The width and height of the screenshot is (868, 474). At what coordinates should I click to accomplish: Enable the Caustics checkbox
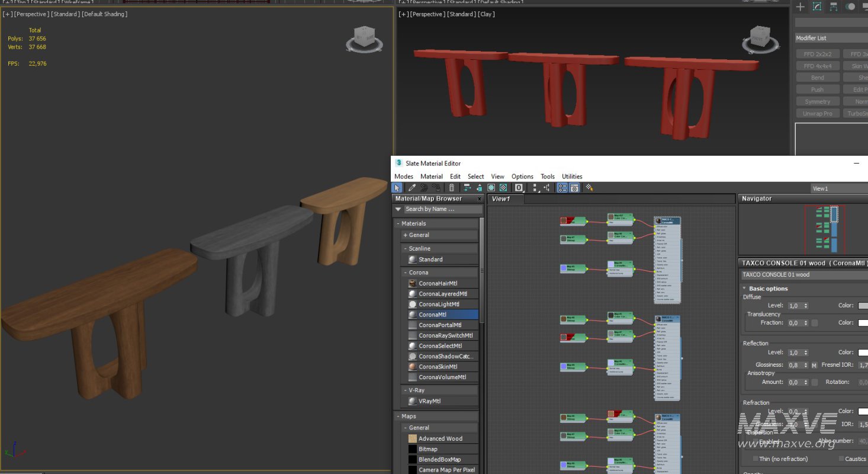(841, 459)
